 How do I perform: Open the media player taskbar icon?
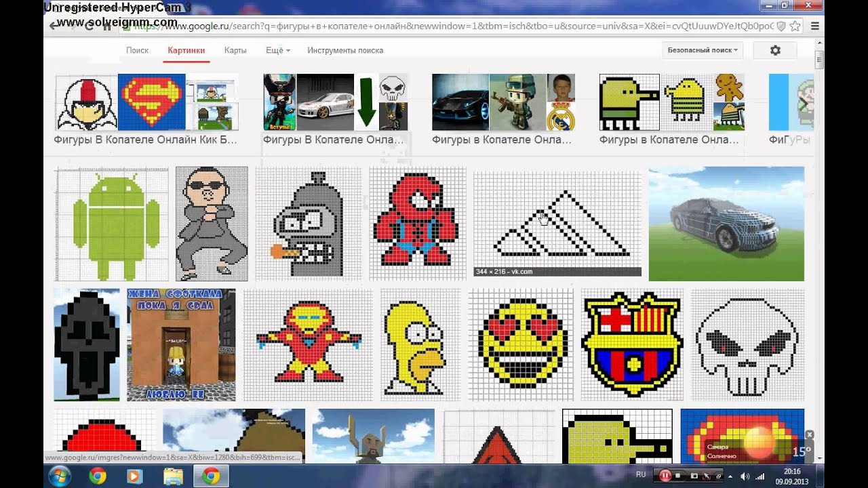pos(134,476)
